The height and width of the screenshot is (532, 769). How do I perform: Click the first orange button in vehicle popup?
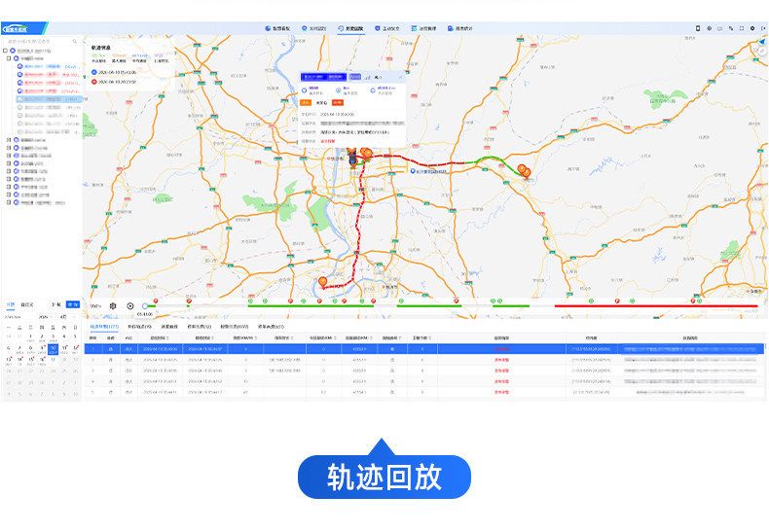tap(306, 103)
